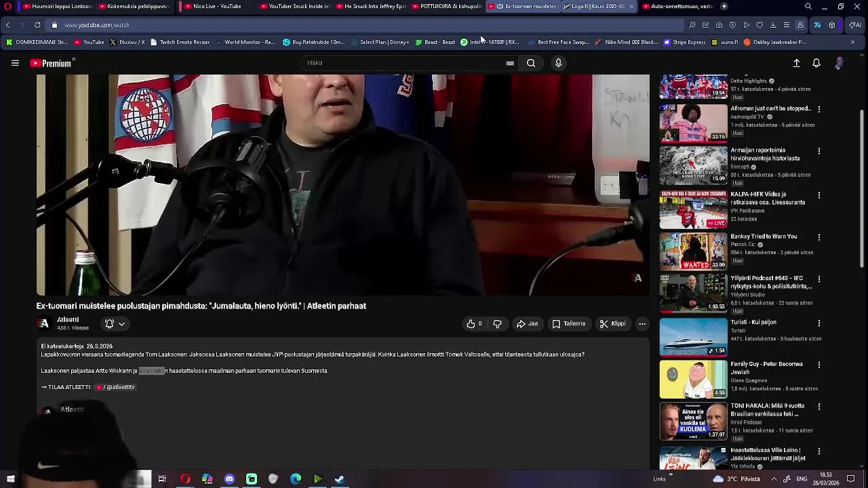
Task: Open Task View on the taskbar
Action: point(162,479)
